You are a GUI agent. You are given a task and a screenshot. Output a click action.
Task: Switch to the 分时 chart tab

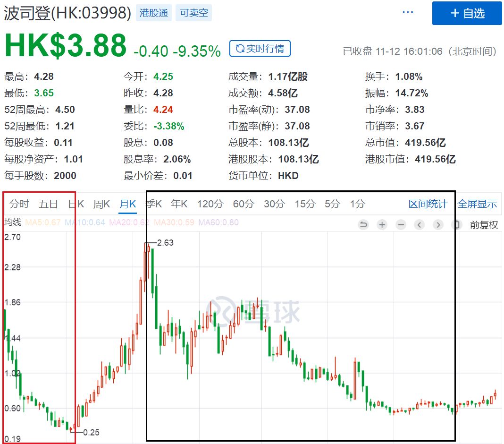(x=19, y=204)
